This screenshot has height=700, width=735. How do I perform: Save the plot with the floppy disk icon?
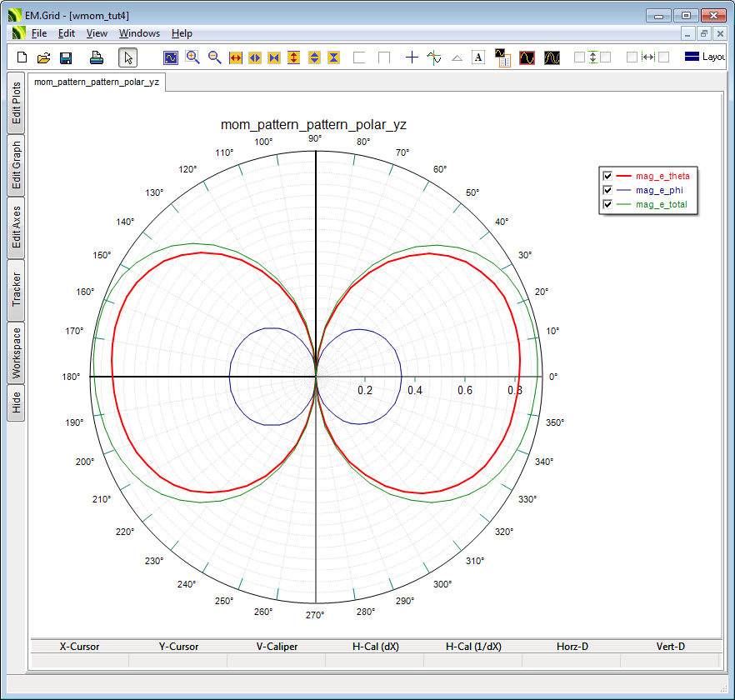coord(65,57)
